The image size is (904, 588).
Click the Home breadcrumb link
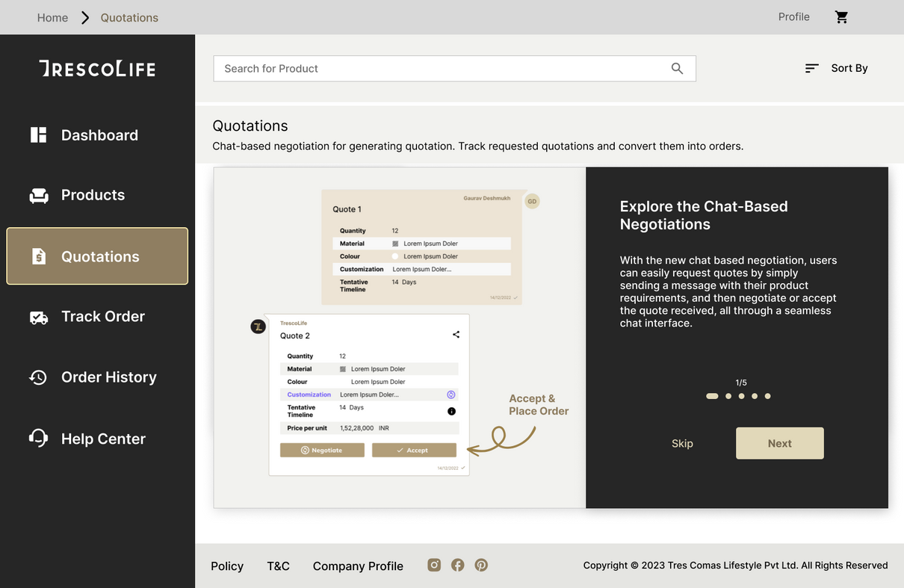[x=52, y=18]
